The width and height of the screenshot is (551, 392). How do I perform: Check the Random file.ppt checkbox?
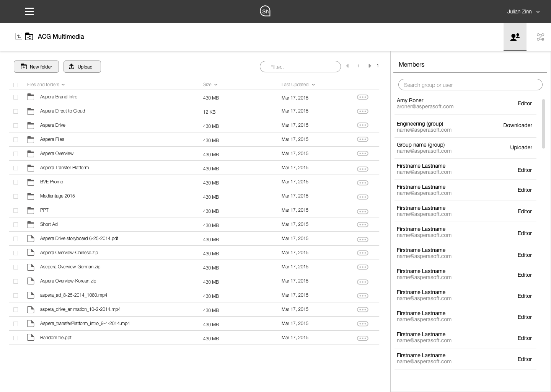(16, 338)
